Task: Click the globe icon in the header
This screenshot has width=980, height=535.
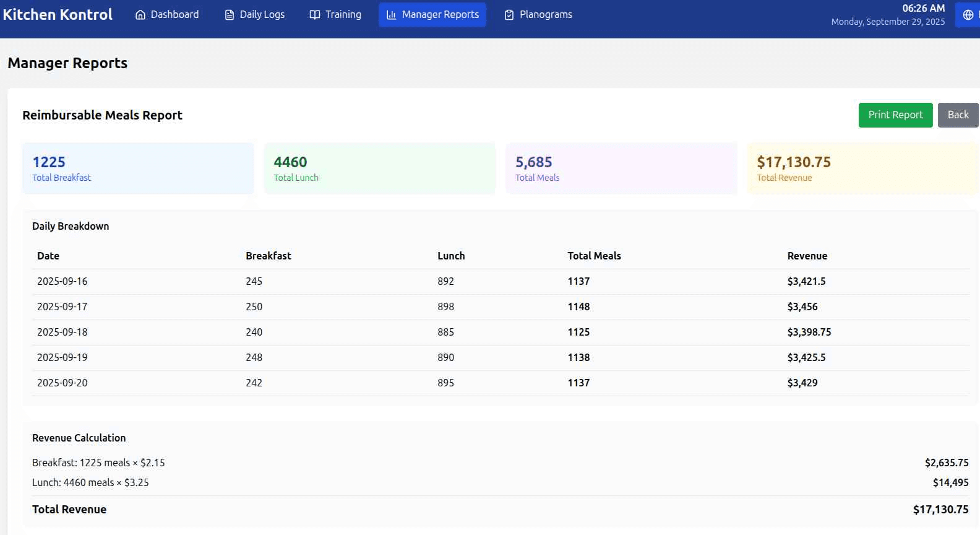Action: click(x=968, y=15)
